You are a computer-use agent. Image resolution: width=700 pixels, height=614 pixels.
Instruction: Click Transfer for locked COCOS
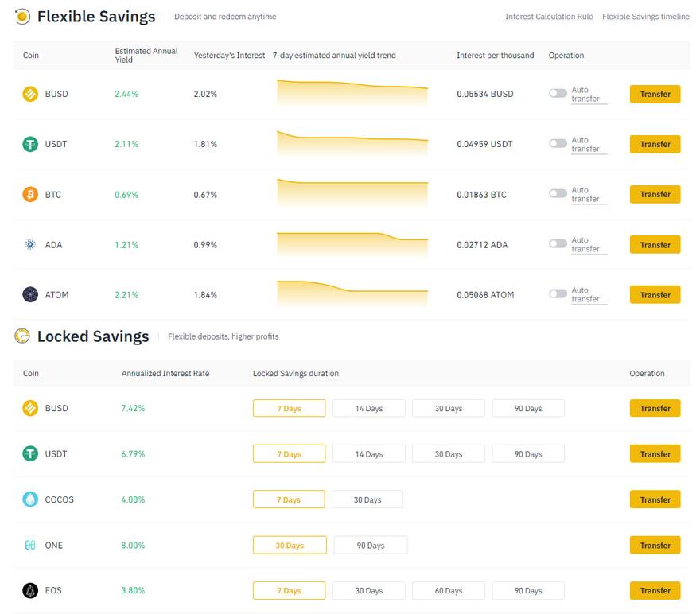click(655, 499)
